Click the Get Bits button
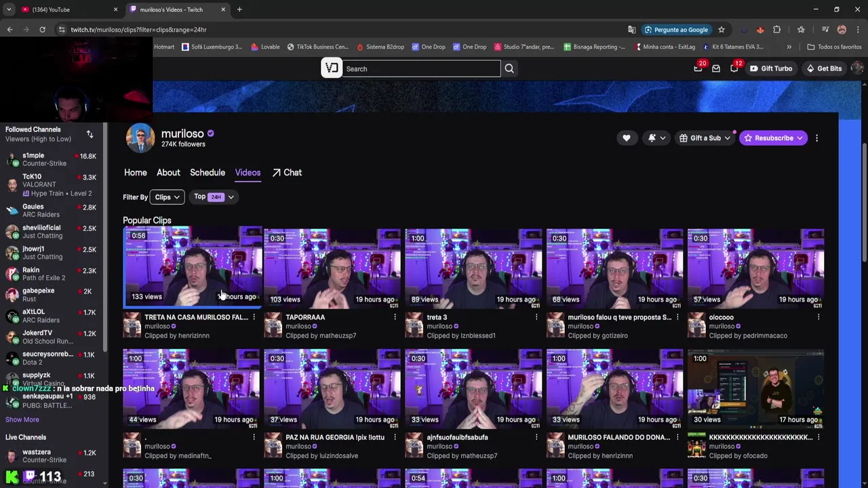 (x=824, y=68)
